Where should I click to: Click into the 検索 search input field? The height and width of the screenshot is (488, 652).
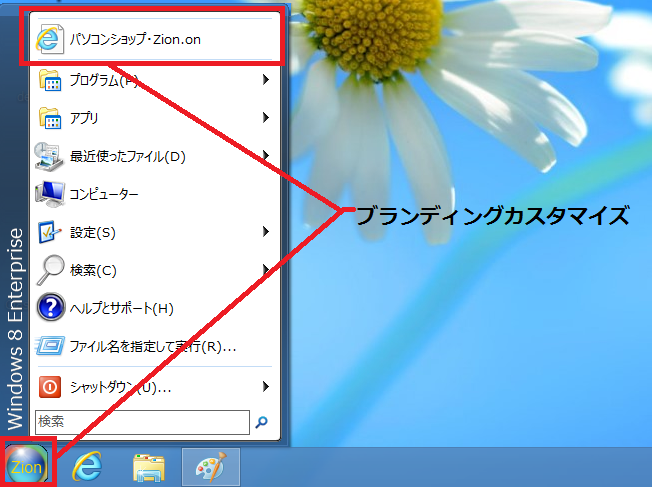tap(140, 422)
